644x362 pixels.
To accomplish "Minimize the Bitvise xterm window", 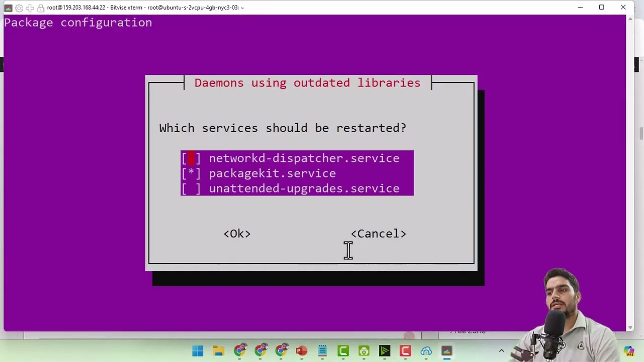I will click(580, 8).
